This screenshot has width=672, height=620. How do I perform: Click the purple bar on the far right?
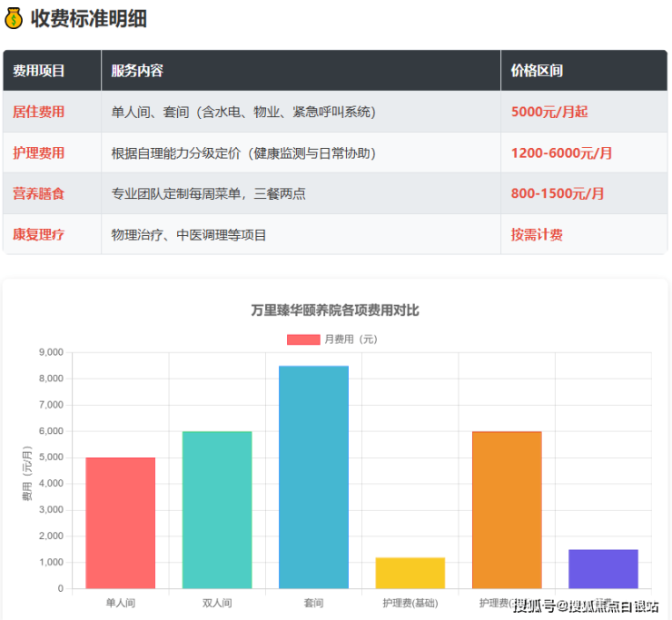603,569
